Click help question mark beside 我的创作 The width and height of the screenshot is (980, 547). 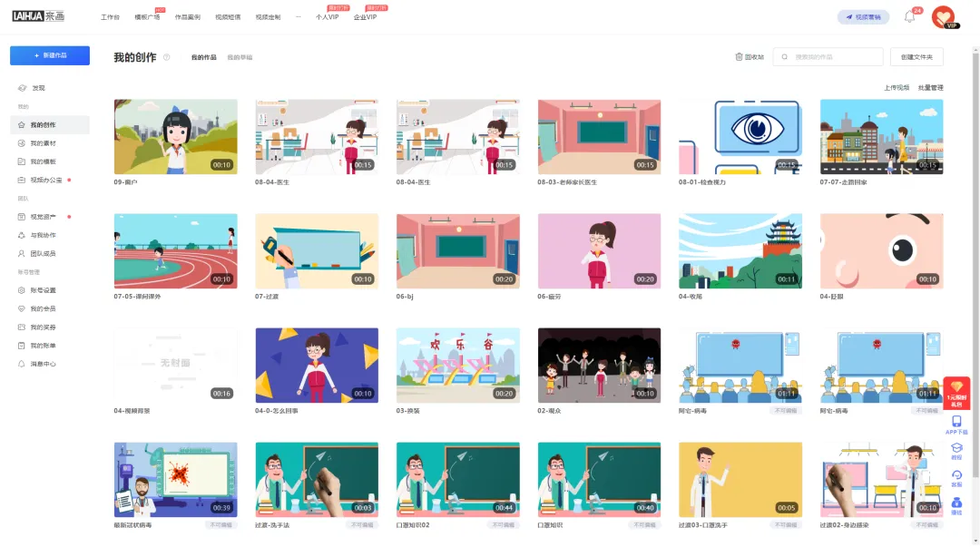coord(166,57)
